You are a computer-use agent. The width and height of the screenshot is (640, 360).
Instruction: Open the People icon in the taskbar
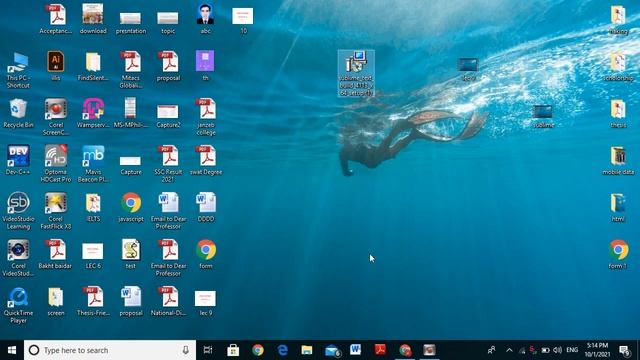[x=491, y=350]
